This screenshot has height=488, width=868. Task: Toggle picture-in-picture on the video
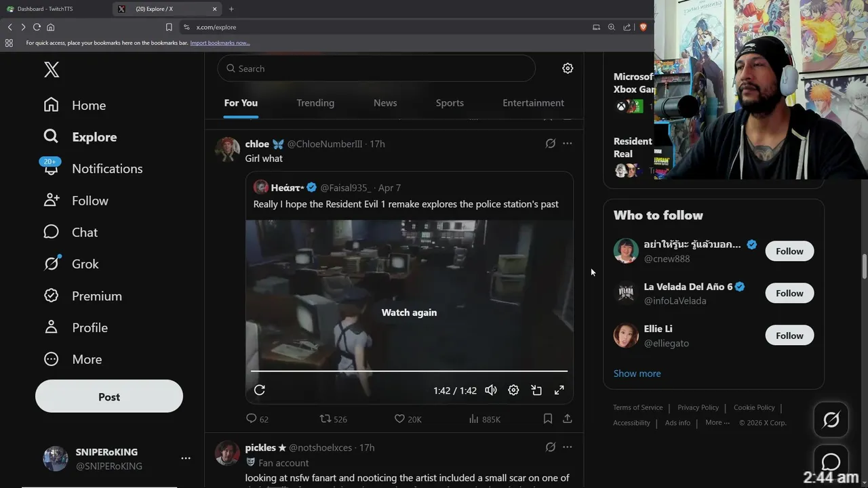(x=536, y=390)
